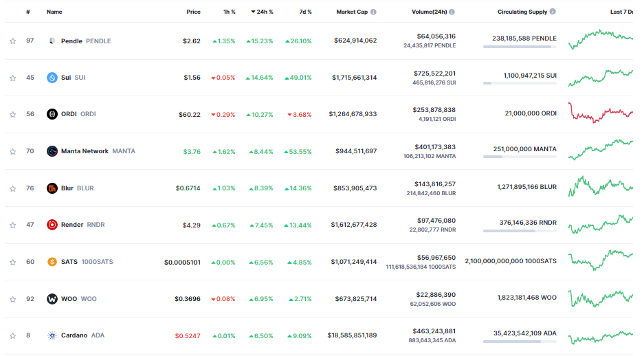Sort table by Volume(24h) header
The width and height of the screenshot is (644, 356).
(x=429, y=12)
